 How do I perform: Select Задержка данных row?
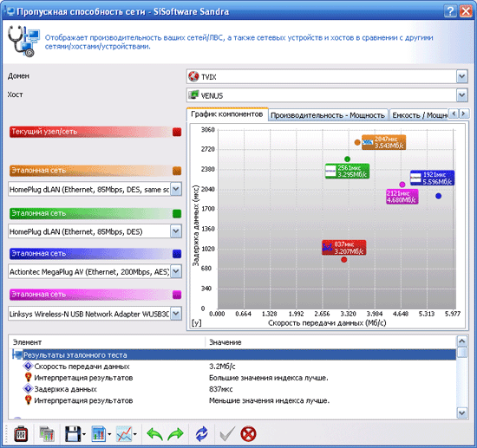click(233, 389)
